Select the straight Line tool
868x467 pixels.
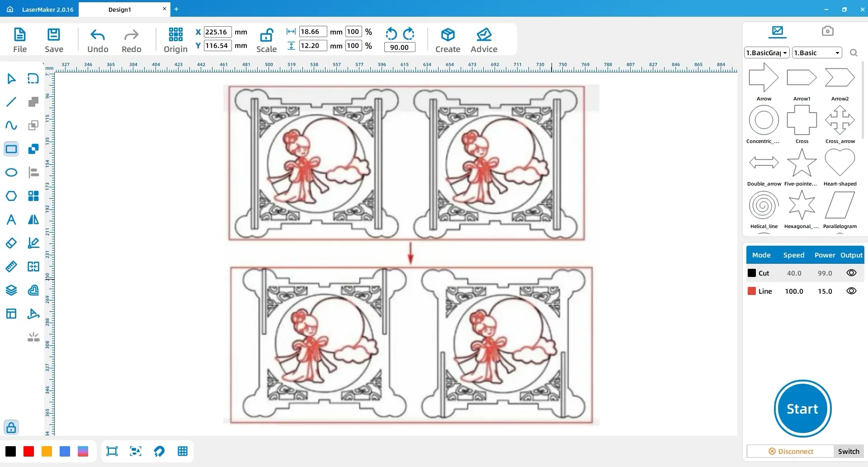pyautogui.click(x=11, y=102)
